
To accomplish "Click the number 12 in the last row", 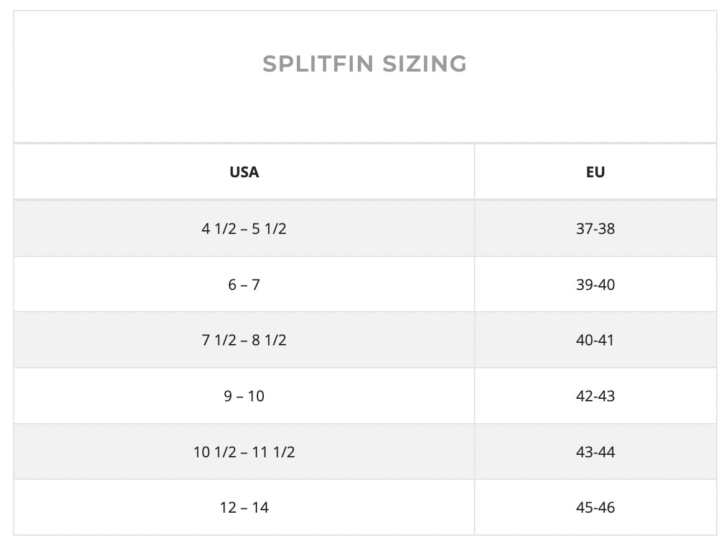I will coord(228,508).
